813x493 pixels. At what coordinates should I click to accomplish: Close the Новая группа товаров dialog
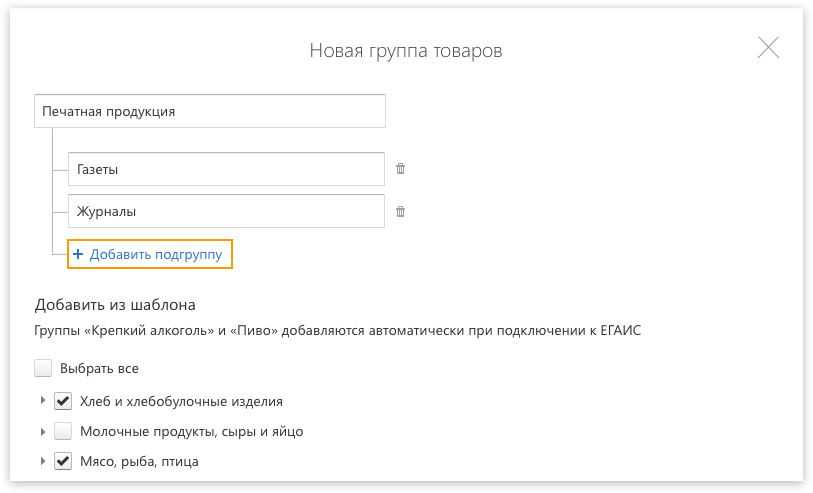(x=768, y=48)
